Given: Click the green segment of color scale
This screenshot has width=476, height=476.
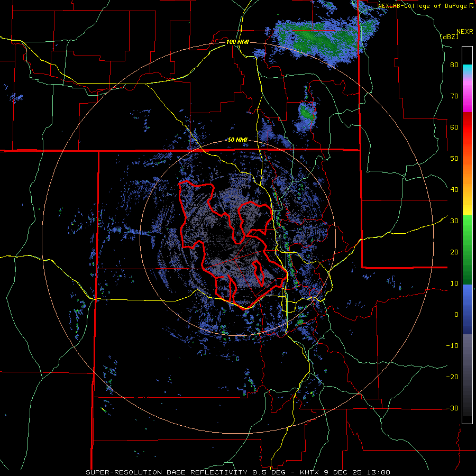Looking at the screenshot, I should 467,250.
